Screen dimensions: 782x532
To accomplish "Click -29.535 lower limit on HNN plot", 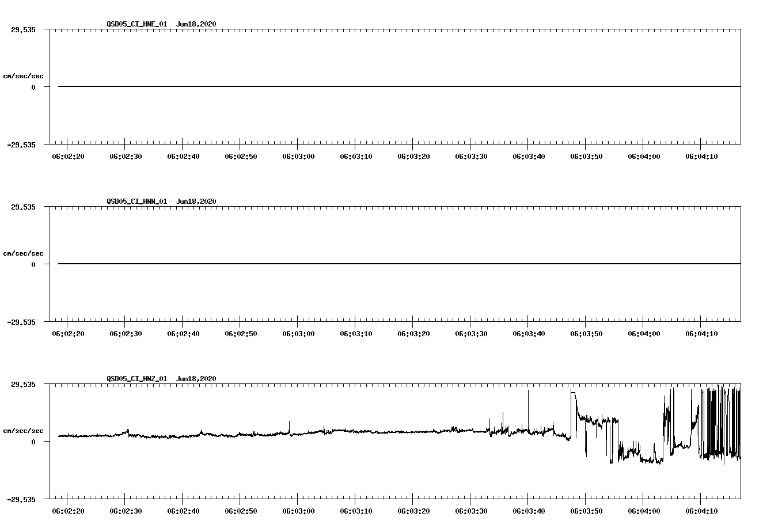I will click(21, 322).
